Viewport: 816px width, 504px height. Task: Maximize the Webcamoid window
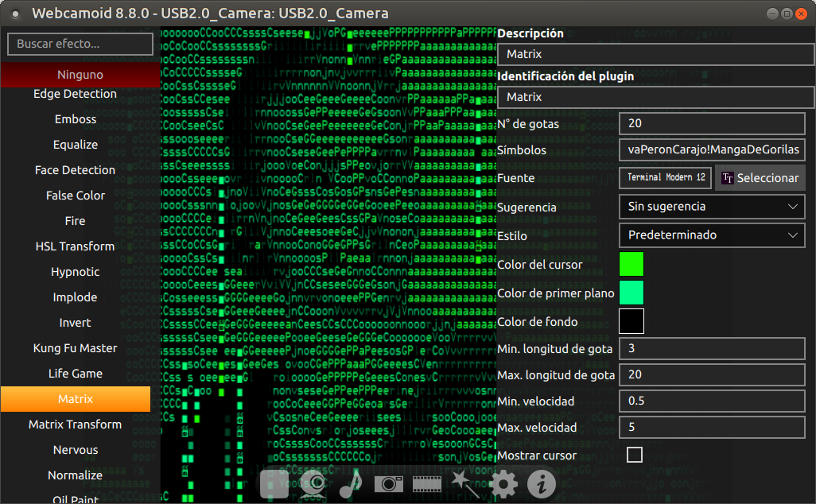coord(787,14)
